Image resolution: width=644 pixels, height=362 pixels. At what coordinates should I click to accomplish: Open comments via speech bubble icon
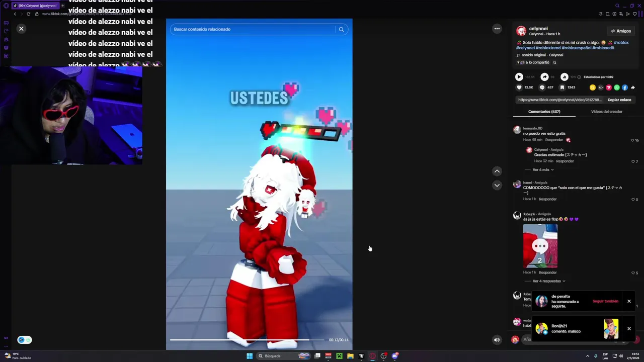coord(542,87)
